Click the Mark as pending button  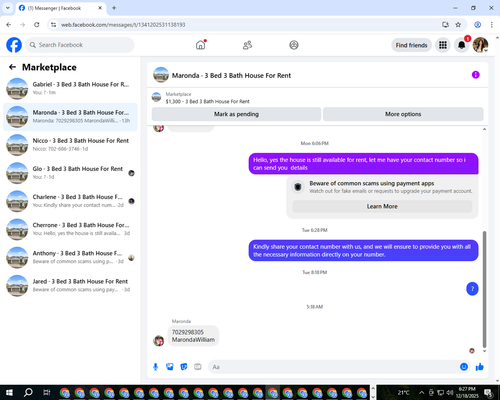pyautogui.click(x=236, y=114)
